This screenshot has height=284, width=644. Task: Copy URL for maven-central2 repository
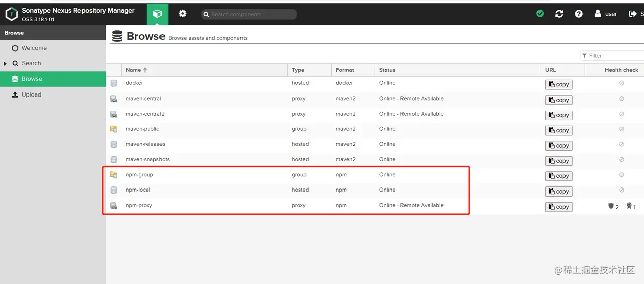[x=558, y=115]
